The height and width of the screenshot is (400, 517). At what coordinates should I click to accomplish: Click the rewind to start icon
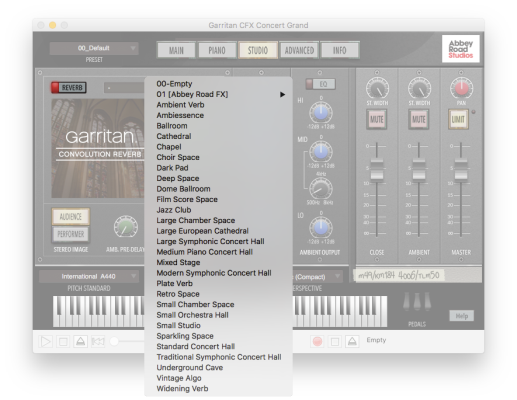pos(98,342)
